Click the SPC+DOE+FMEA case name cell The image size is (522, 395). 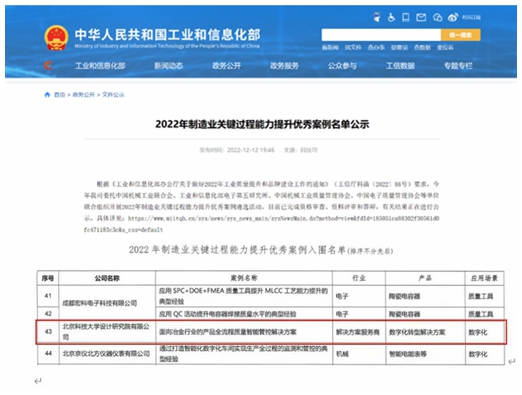pyautogui.click(x=244, y=296)
